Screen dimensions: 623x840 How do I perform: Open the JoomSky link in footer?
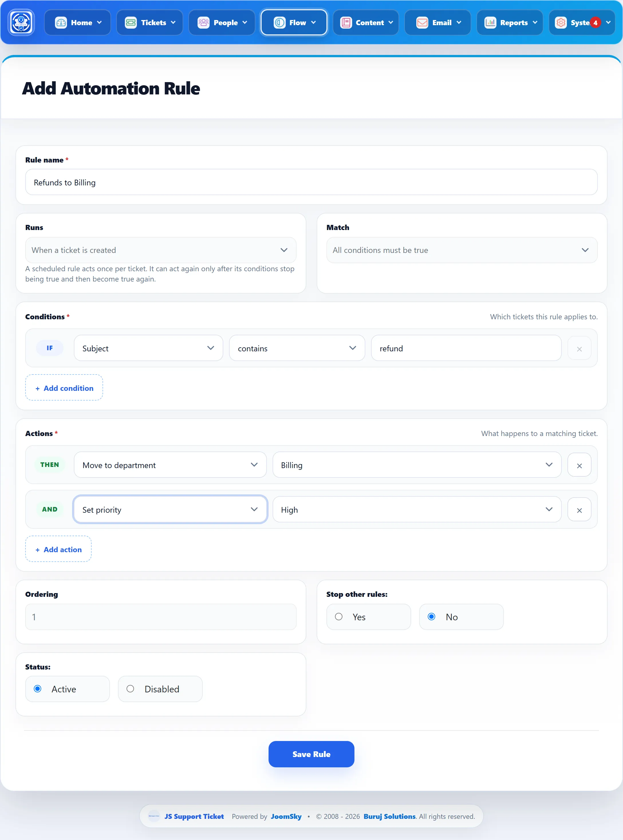click(x=286, y=816)
